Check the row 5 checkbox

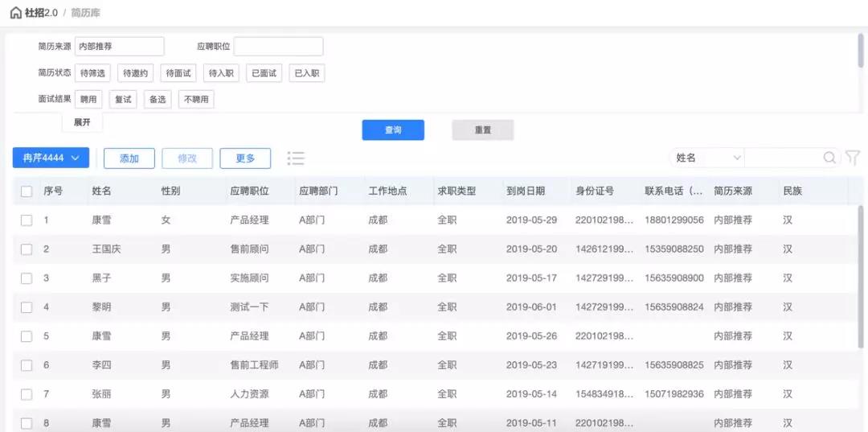tap(27, 336)
